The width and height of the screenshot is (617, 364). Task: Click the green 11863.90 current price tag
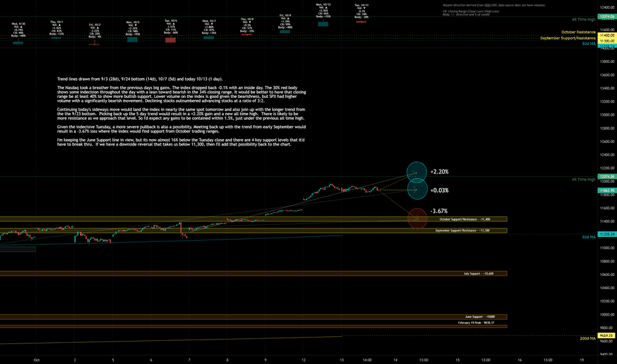click(606, 191)
